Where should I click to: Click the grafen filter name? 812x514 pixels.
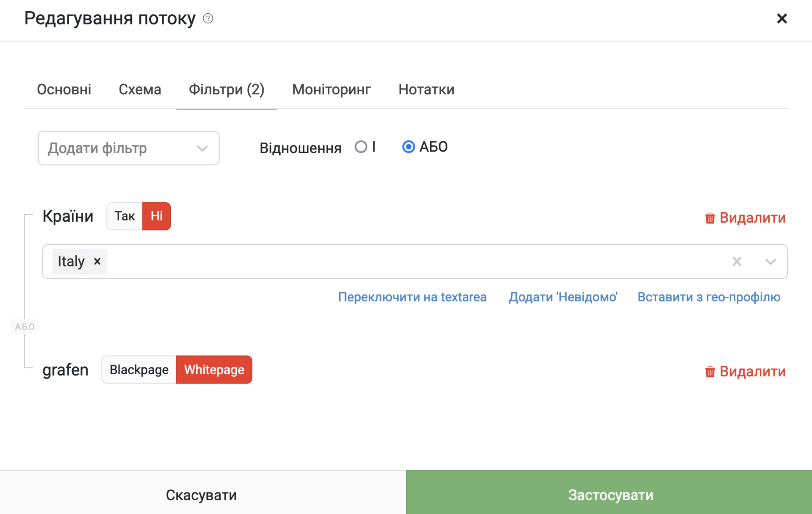pyautogui.click(x=65, y=370)
